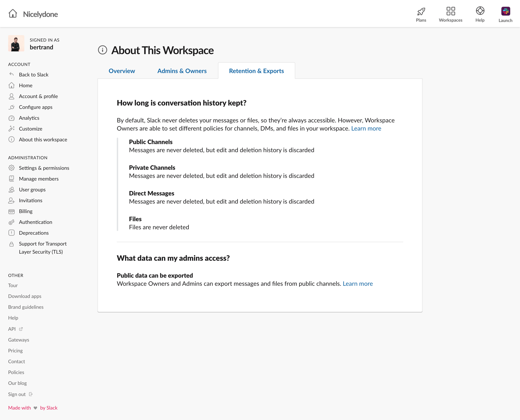Image resolution: width=520 pixels, height=420 pixels.
Task: Click the external link icon beside API
Action: pos(21,329)
